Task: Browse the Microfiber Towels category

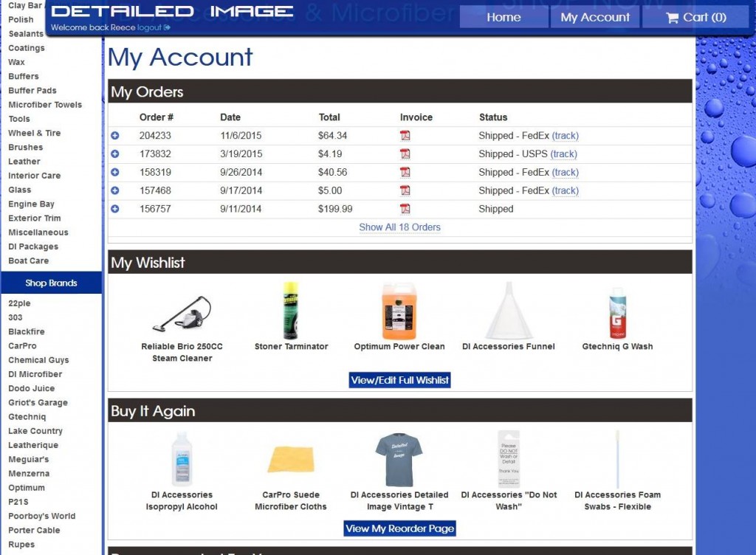Action: tap(45, 105)
